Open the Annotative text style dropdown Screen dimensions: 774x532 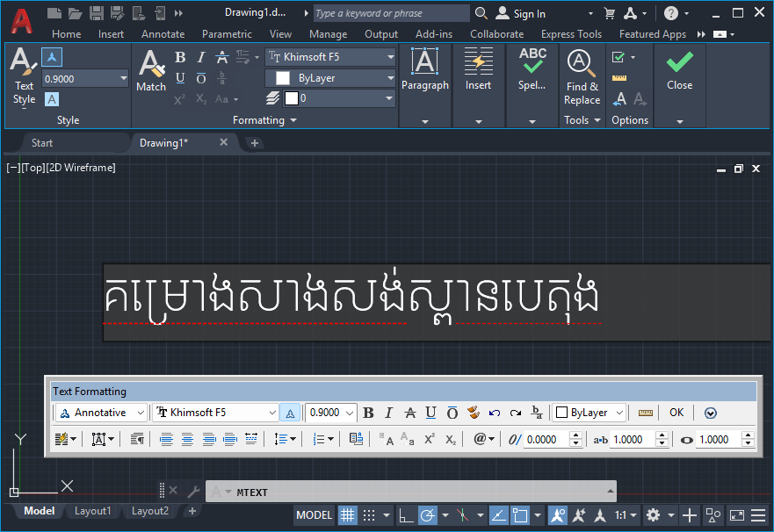coord(101,411)
